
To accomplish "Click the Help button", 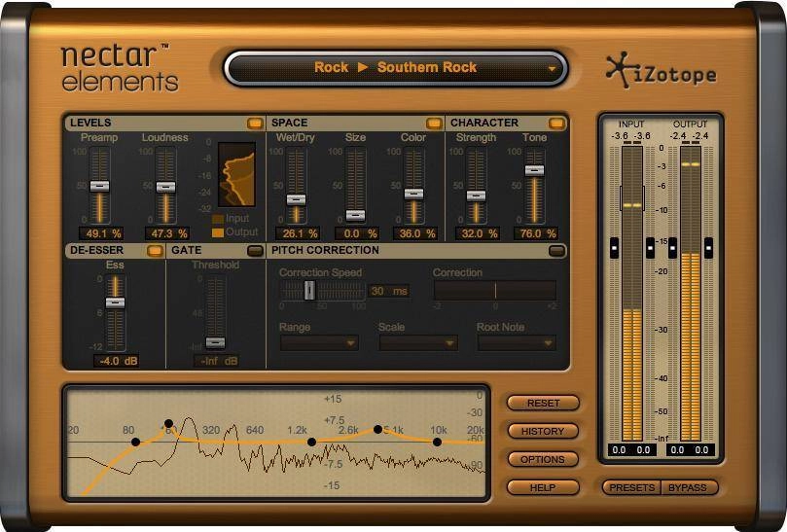I will click(544, 487).
